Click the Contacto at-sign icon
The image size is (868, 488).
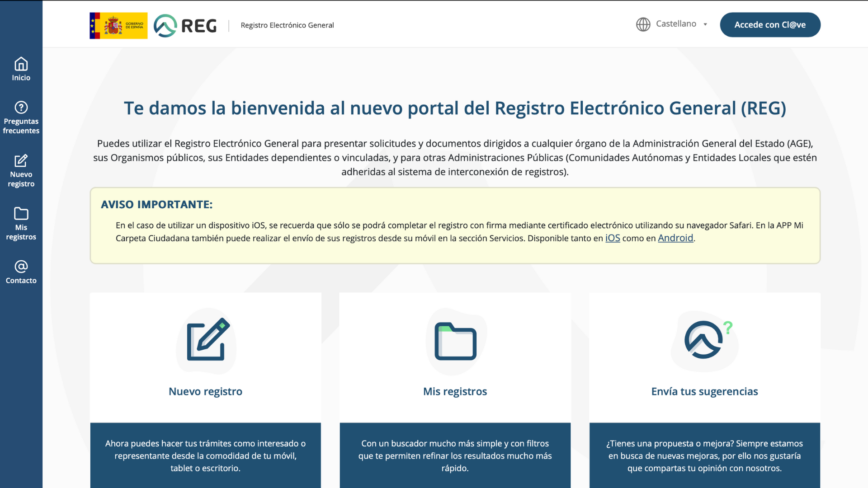(21, 267)
